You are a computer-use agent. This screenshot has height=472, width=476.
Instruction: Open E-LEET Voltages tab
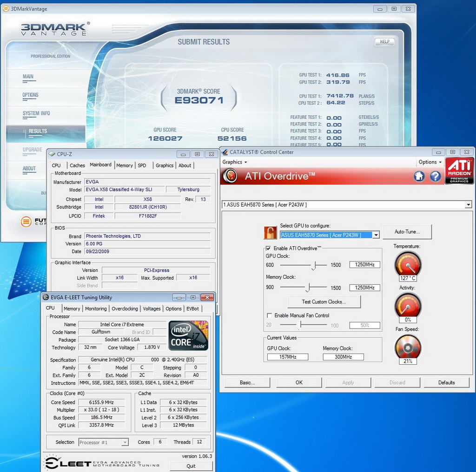pos(152,308)
